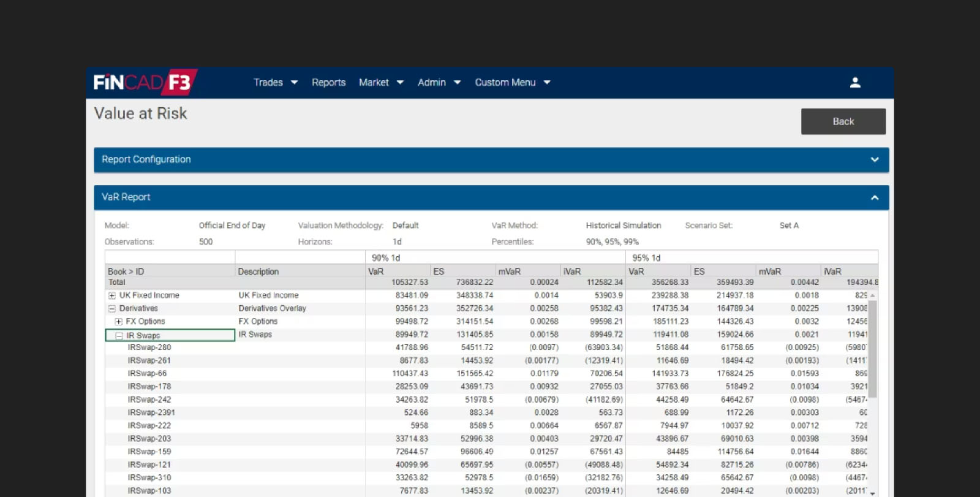Click the 95% 1d group header

(752, 257)
